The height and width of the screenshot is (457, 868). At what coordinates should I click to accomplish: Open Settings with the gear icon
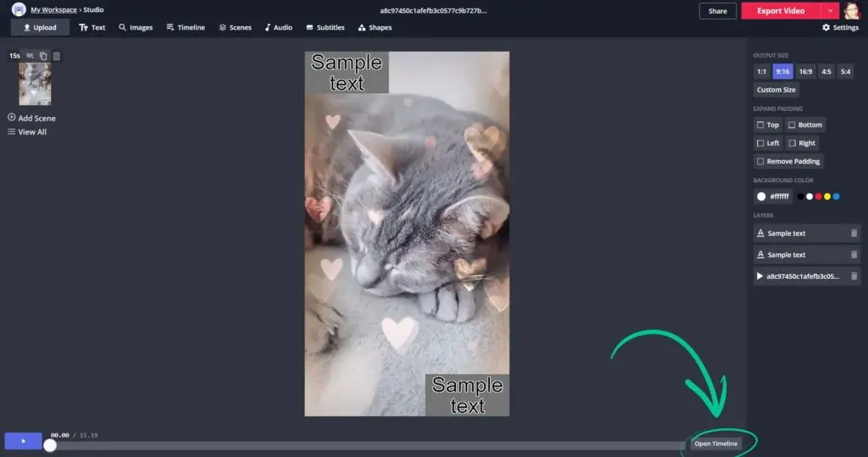(840, 27)
